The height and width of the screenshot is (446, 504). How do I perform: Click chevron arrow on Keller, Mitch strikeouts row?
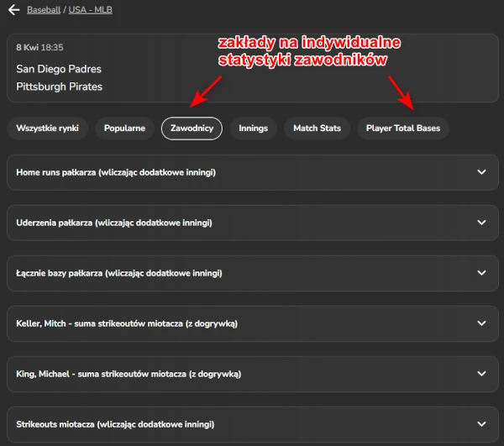(481, 323)
